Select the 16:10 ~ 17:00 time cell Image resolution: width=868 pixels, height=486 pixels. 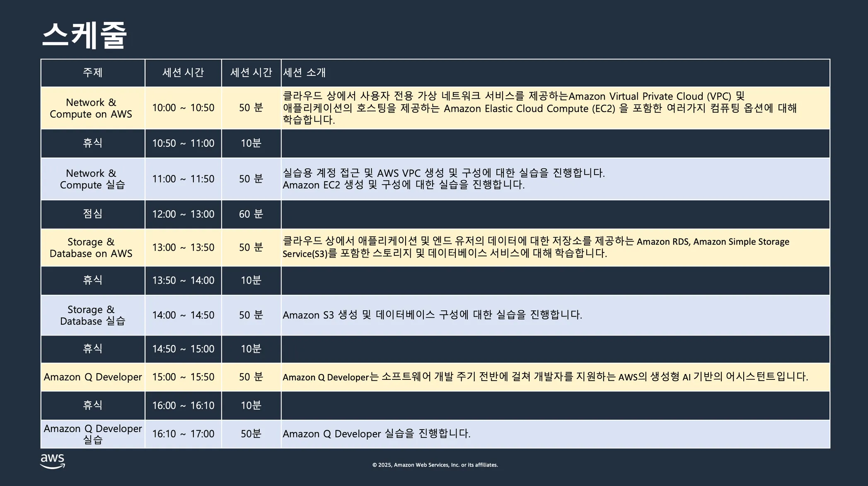[x=183, y=434]
